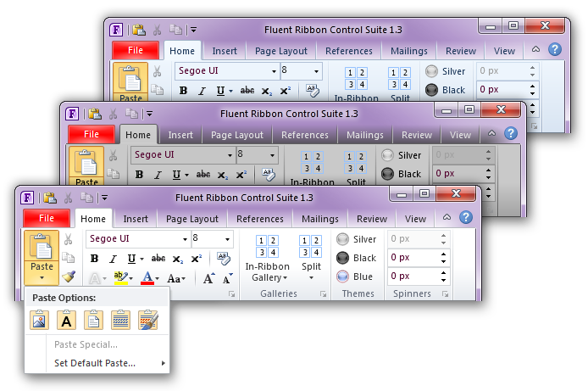Toggle Bold in the middle window

(139, 175)
